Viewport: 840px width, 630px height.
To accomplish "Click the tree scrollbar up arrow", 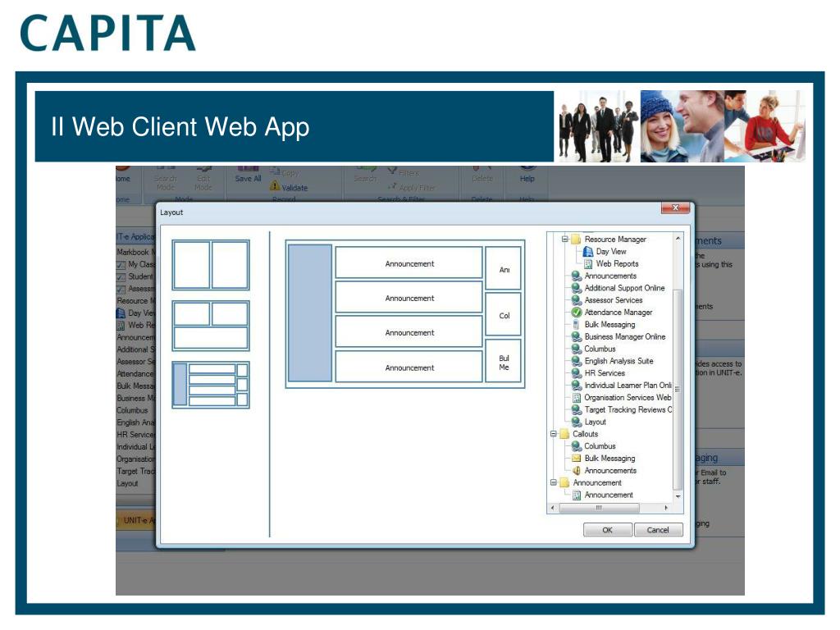I will coord(678,238).
